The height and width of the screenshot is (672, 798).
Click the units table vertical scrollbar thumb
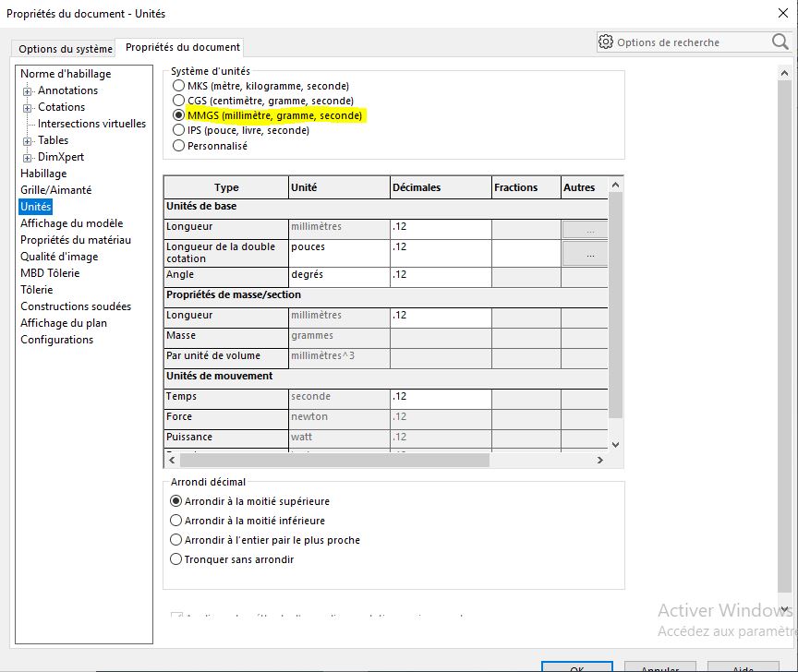pos(615,306)
